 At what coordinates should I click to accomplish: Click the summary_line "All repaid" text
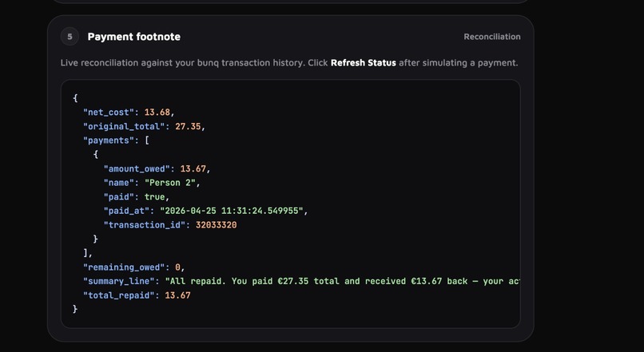coord(196,281)
